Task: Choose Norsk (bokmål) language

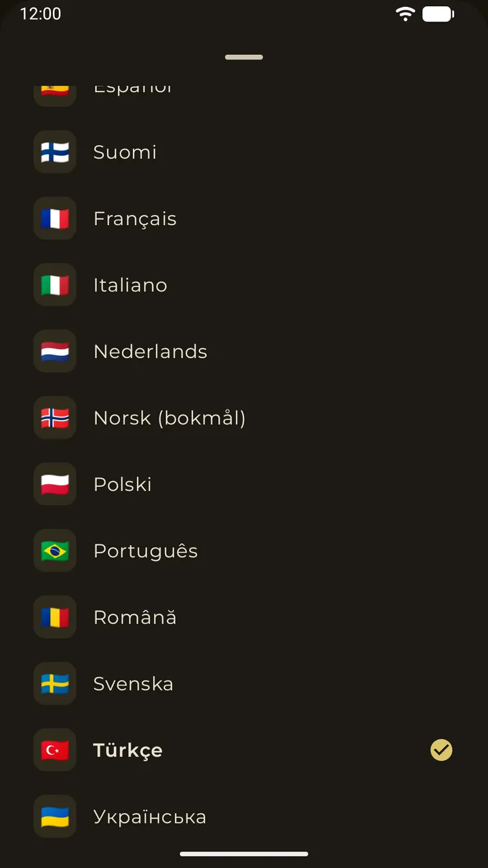Action: pos(244,418)
